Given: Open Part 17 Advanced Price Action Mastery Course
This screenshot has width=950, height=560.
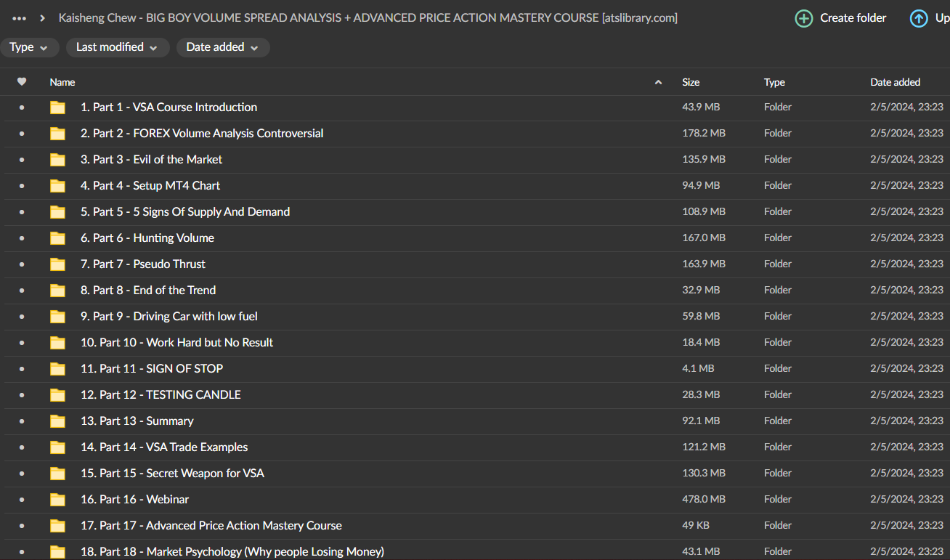Looking at the screenshot, I should pos(211,525).
